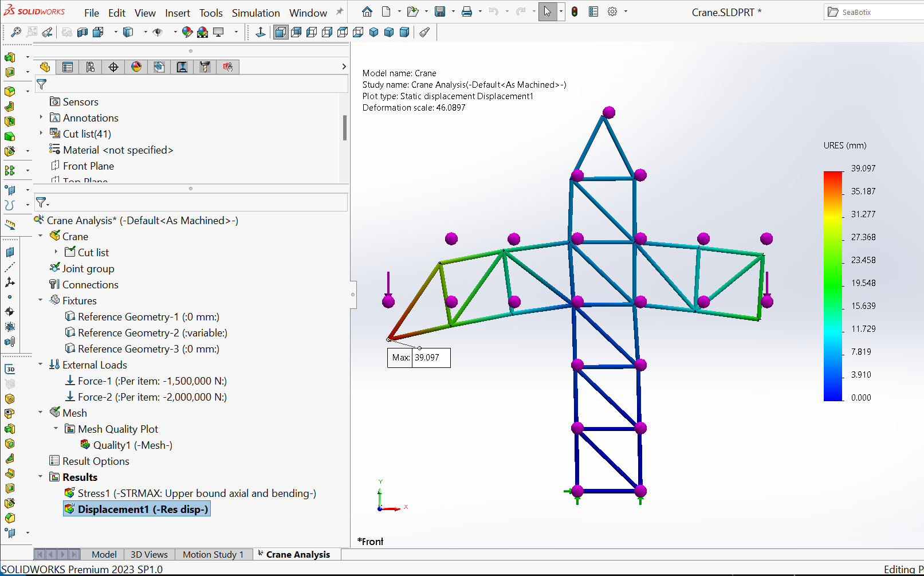
Task: Collapse the Results folder
Action: tap(41, 477)
